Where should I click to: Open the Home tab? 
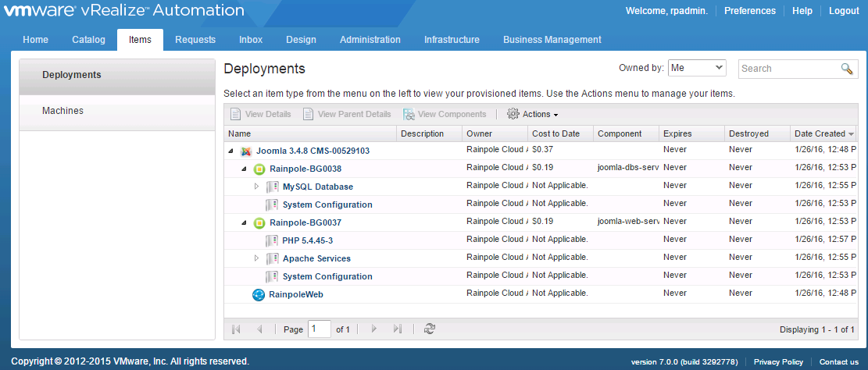point(35,40)
